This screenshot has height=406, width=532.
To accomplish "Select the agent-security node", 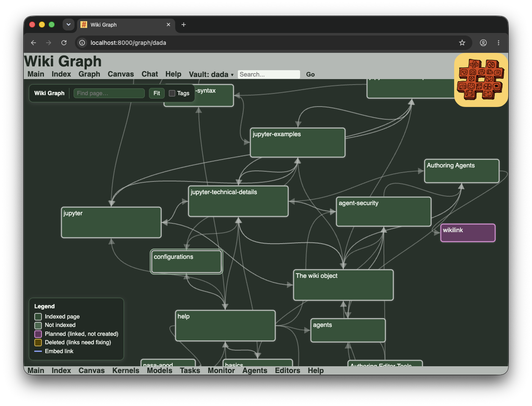I will point(383,211).
